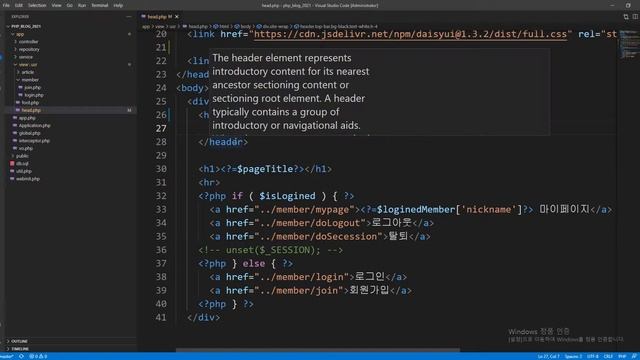Viewport: 640px width, 360px height.
Task: Click the minimap code overview
Action: pos(628,44)
